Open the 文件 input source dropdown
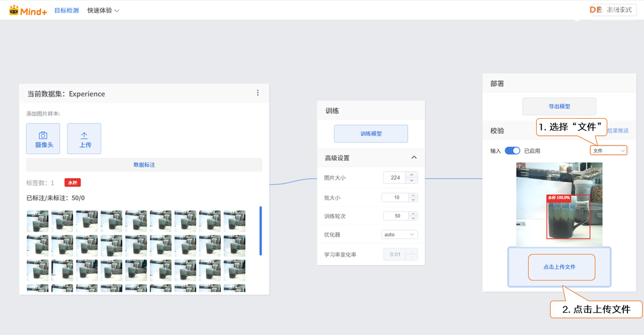 608,150
